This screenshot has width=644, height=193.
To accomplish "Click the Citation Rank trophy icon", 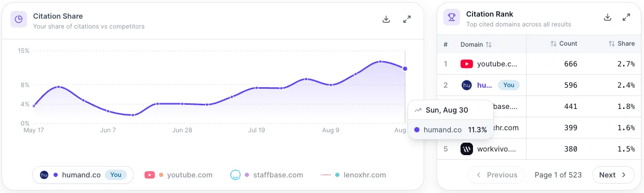I will (452, 17).
